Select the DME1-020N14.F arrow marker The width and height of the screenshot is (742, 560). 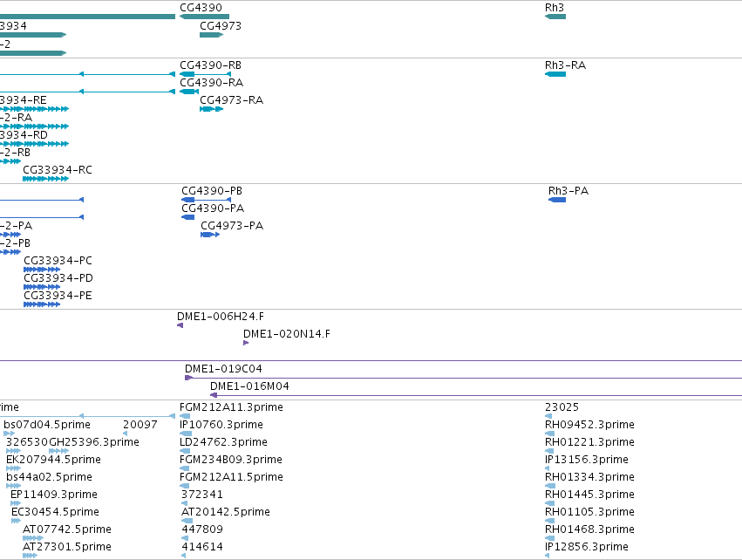[246, 343]
